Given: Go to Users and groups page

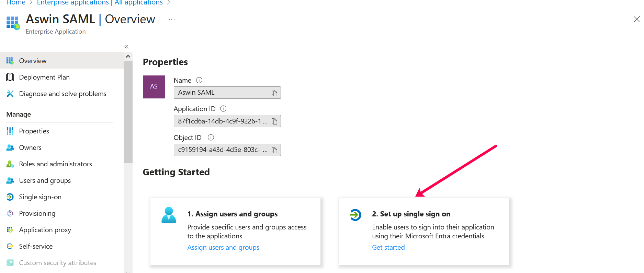Looking at the screenshot, I should point(45,180).
